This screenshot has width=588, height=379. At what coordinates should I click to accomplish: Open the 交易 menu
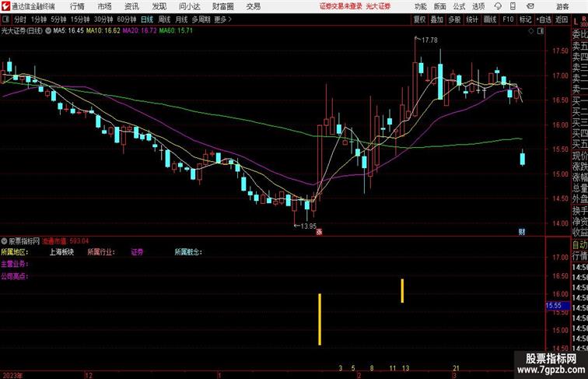pyautogui.click(x=253, y=6)
